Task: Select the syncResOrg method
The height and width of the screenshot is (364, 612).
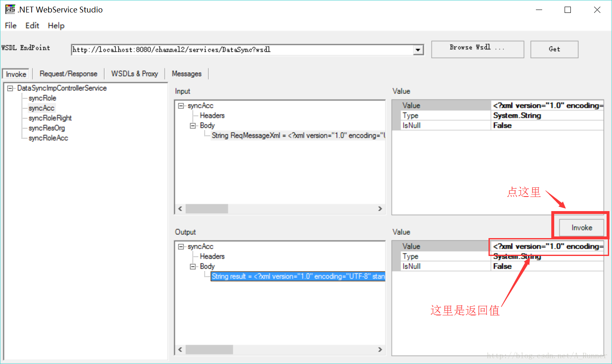Action: point(47,128)
